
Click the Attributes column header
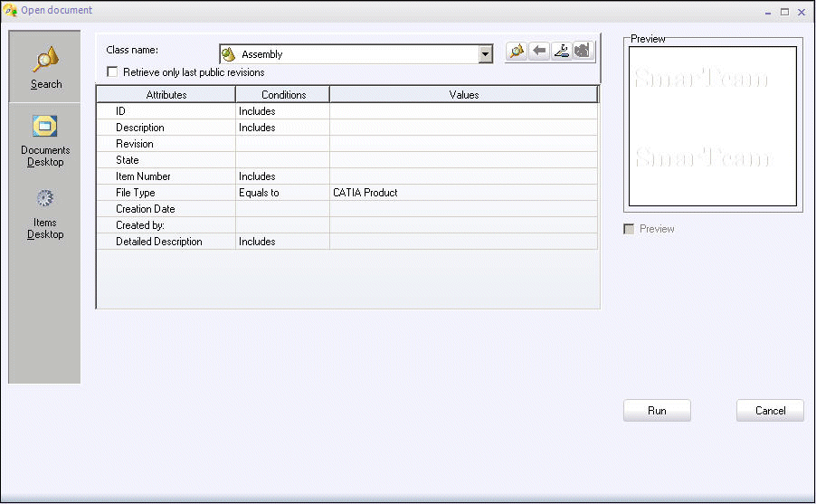pyautogui.click(x=166, y=94)
